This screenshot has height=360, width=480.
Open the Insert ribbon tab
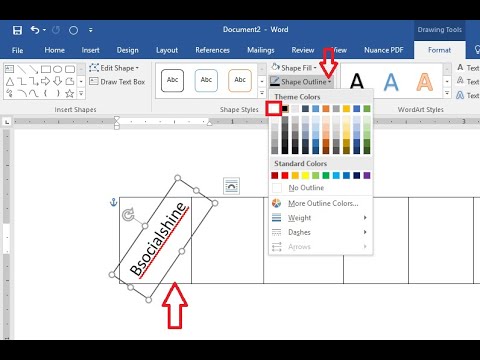[x=90, y=50]
